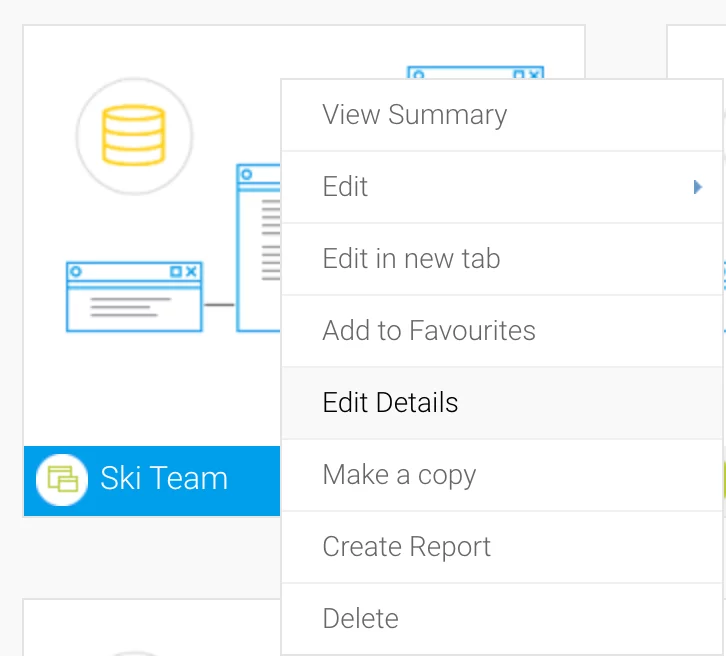Viewport: 726px width, 656px height.
Task: Select the Edit menu entry
Action: [346, 187]
